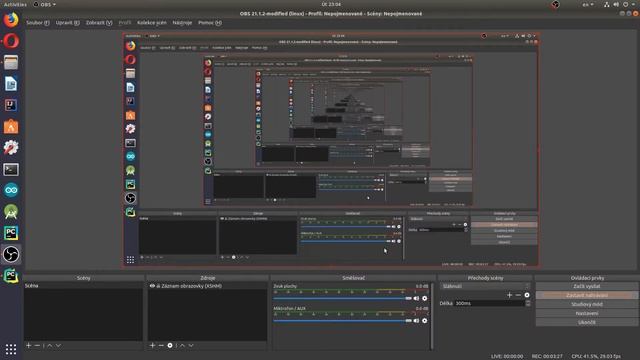The height and width of the screenshot is (360, 640).
Task: Add a new scene with the plus icon
Action: (x=29, y=345)
